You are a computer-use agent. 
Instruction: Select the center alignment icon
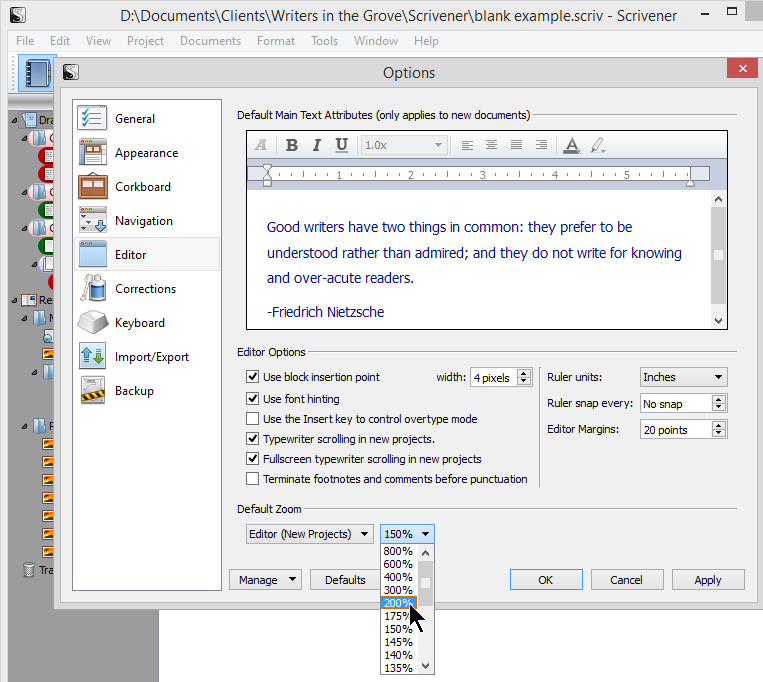[492, 145]
